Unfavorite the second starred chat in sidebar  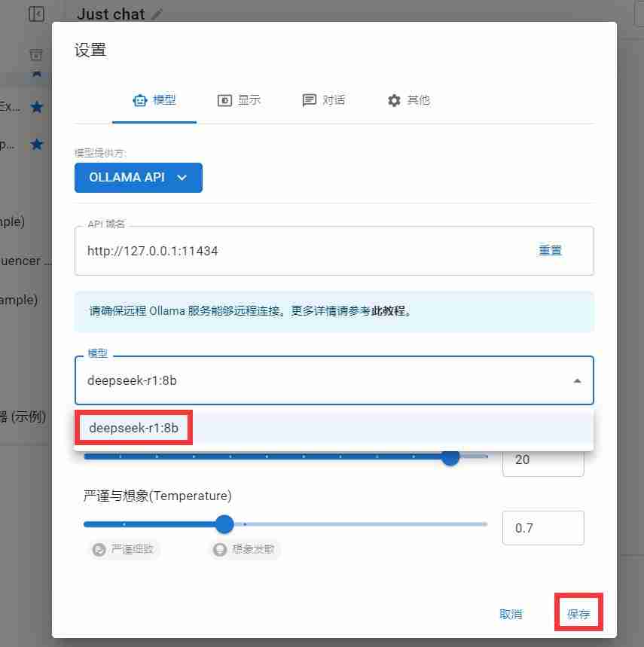37,144
